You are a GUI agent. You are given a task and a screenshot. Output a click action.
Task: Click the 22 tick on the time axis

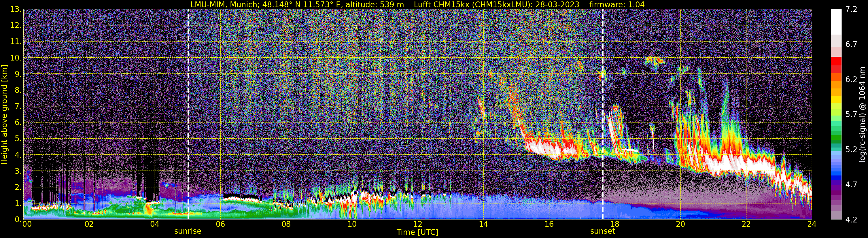pyautogui.click(x=746, y=224)
